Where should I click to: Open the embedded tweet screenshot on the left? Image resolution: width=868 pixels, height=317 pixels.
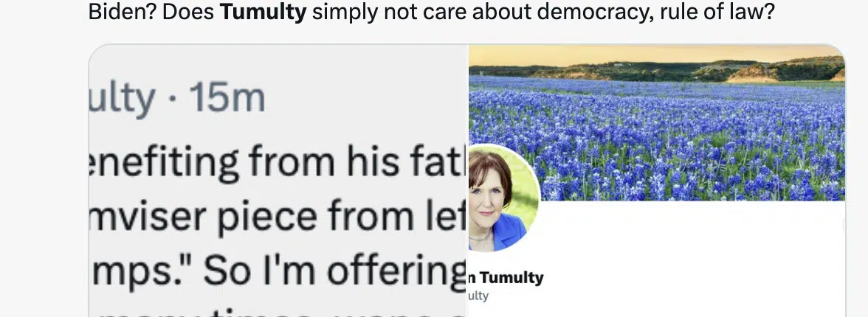(x=278, y=181)
